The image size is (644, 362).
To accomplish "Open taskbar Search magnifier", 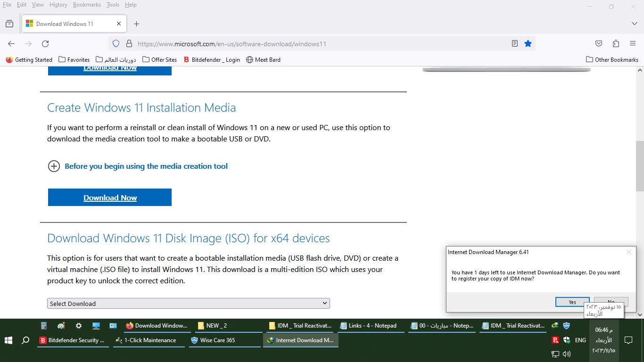I will pyautogui.click(x=25, y=340).
